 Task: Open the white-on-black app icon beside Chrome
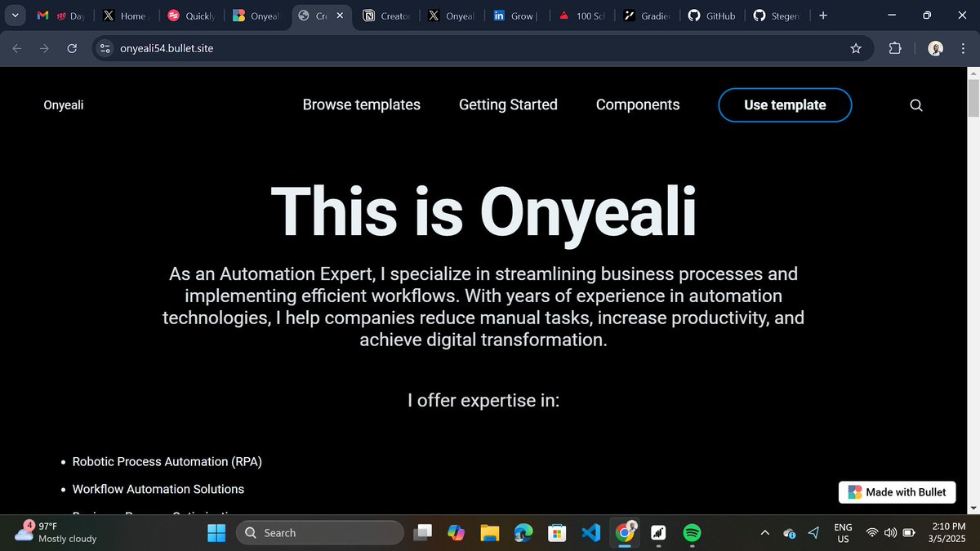pos(658,533)
